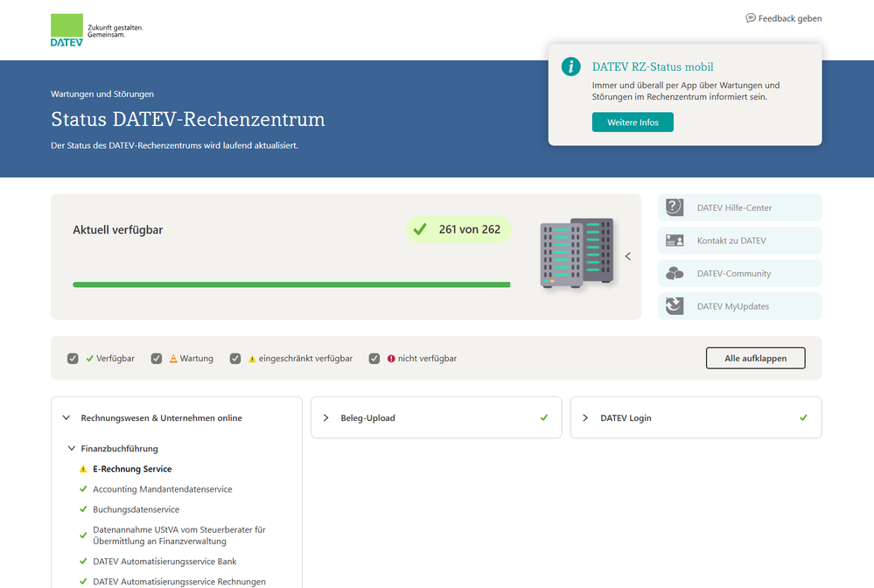Click the DATEV MyUpdates refresh icon
Viewport: 874px width, 588px height.
tap(675, 306)
